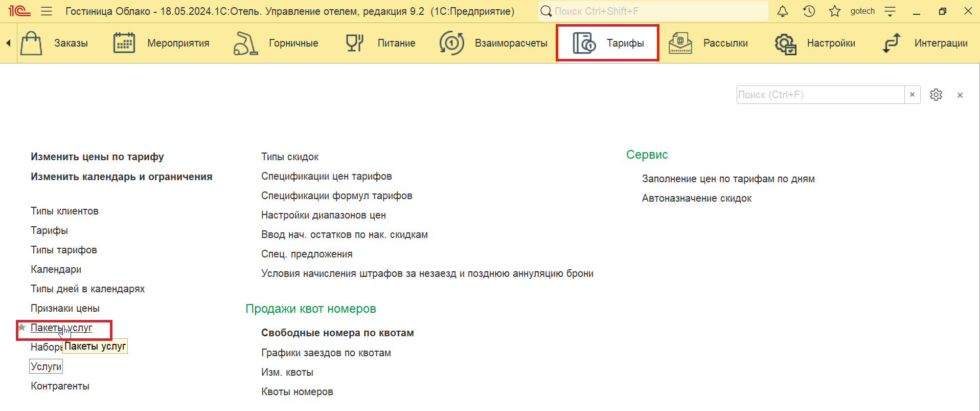
Task: Click the Мероприятия calendar icon
Action: coord(124,43)
